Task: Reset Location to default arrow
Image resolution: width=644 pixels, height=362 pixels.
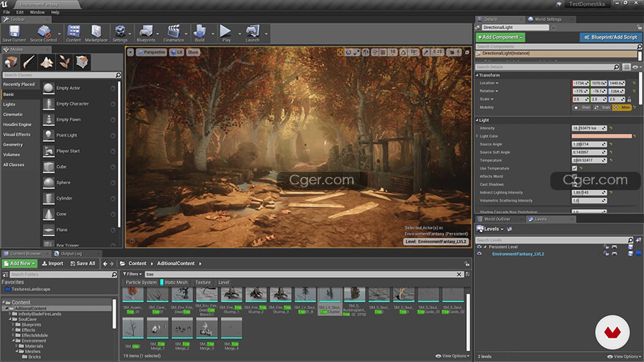Action: pyautogui.click(x=634, y=83)
